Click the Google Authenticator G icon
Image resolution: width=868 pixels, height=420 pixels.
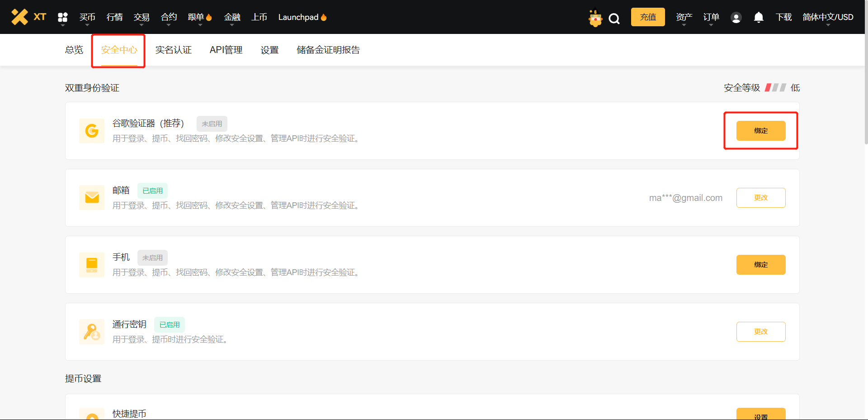[x=92, y=131]
